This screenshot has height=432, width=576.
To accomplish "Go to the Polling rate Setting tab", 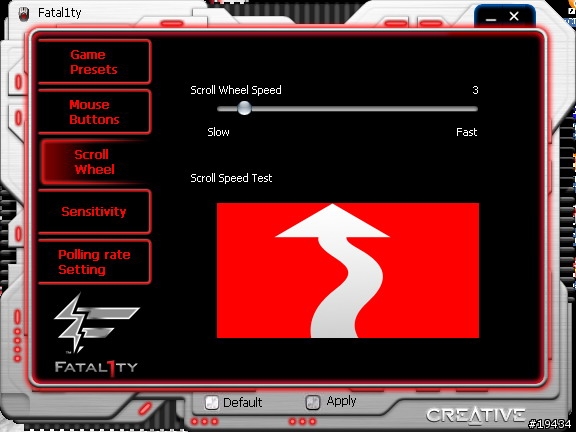I will [94, 262].
